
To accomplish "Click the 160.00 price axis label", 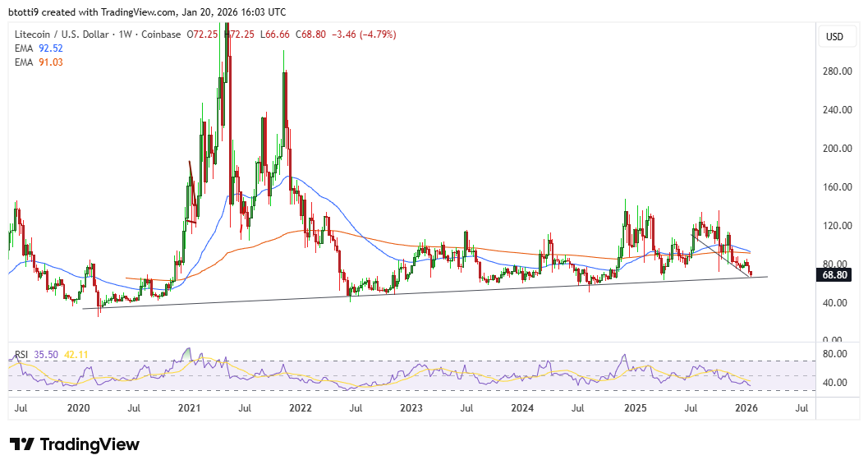I will tap(835, 186).
